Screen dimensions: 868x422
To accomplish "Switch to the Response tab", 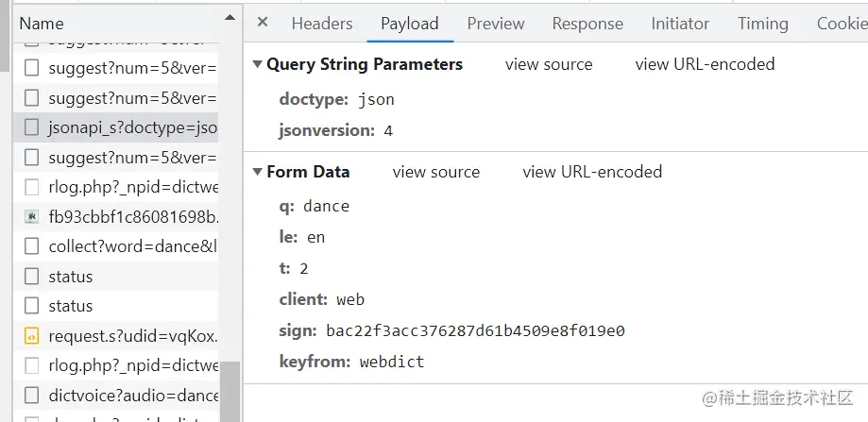I will click(x=587, y=24).
